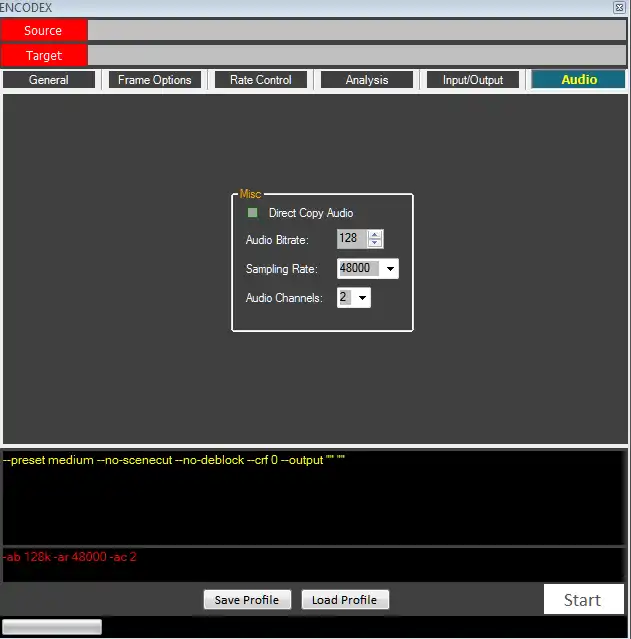Open the Frame Options tab
Screen dimensions: 631x639
pyautogui.click(x=155, y=80)
